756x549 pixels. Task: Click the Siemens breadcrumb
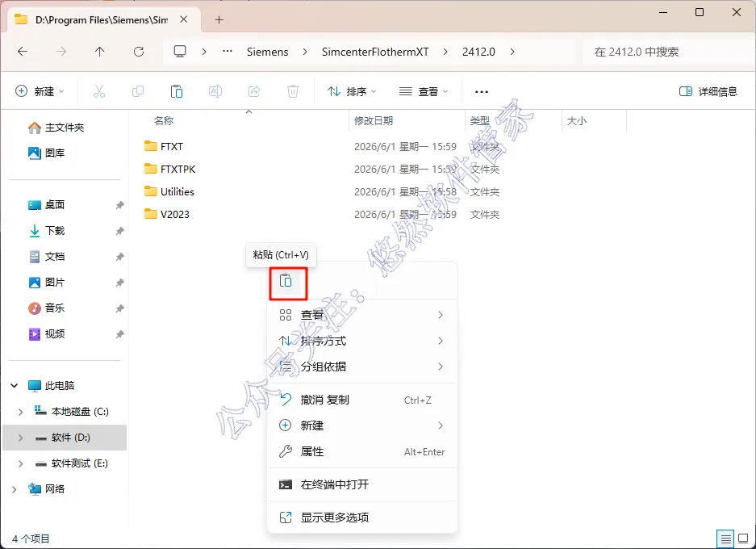pos(268,52)
